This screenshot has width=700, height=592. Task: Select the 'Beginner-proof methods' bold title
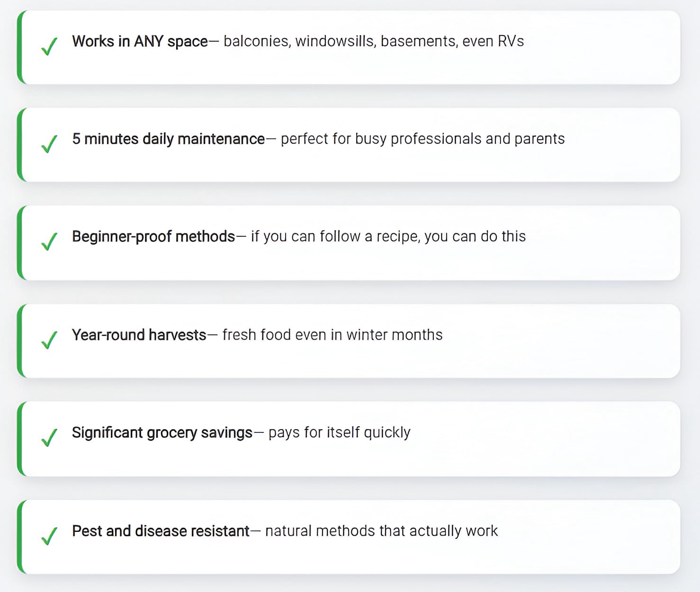(x=153, y=236)
